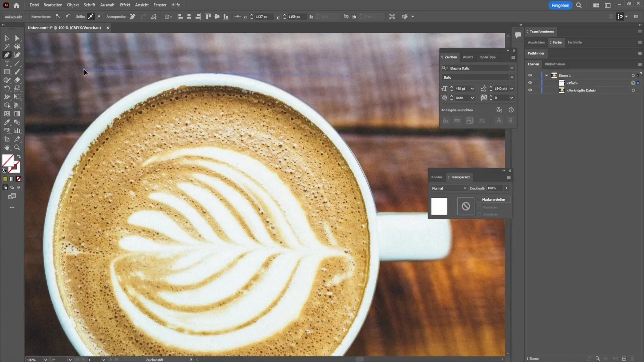Select the Paintbrush tool
The height and width of the screenshot is (362, 644).
click(17, 72)
